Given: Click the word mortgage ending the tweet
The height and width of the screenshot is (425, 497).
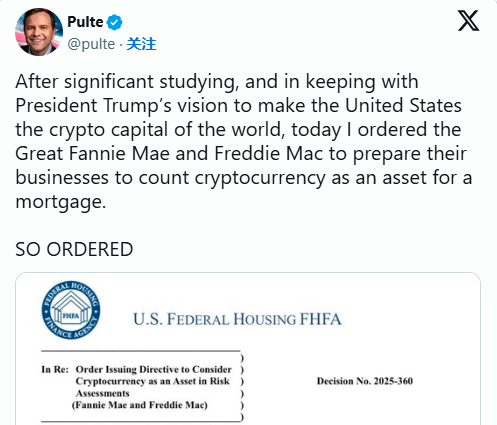Looking at the screenshot, I should coord(61,202).
